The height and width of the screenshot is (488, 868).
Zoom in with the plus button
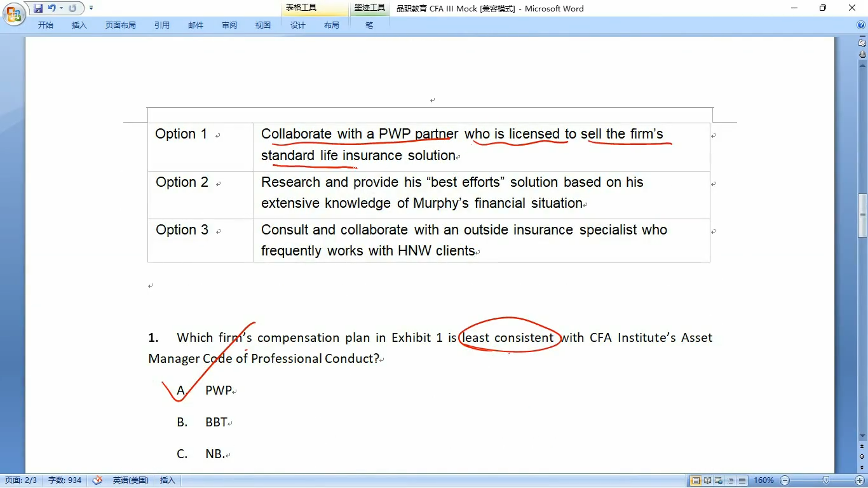coord(860,480)
